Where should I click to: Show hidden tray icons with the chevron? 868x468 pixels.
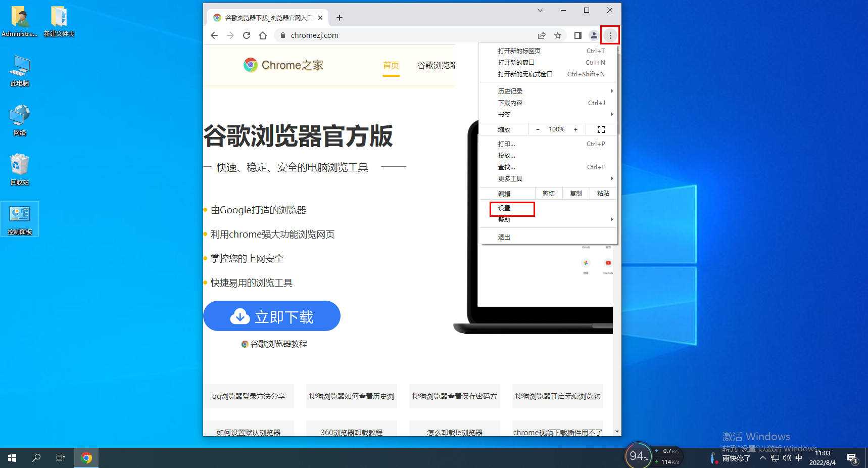763,458
